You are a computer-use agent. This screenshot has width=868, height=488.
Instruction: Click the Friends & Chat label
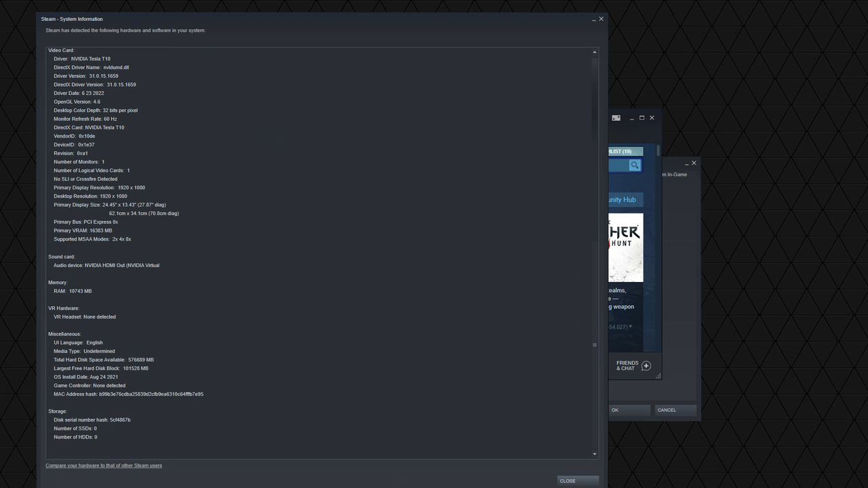point(627,366)
